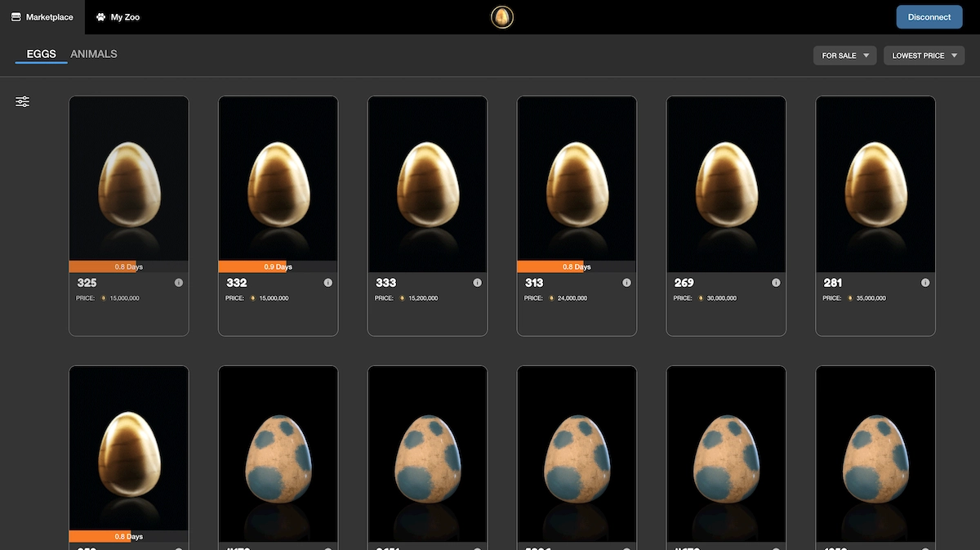
Task: Click the 0.8 Days progress bar on egg 313
Action: pyautogui.click(x=577, y=266)
